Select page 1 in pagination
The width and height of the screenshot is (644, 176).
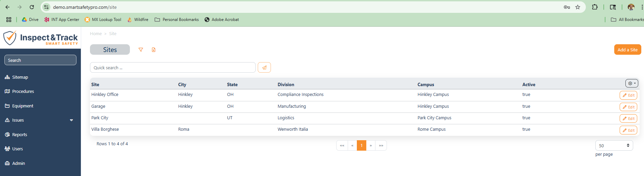point(362,146)
